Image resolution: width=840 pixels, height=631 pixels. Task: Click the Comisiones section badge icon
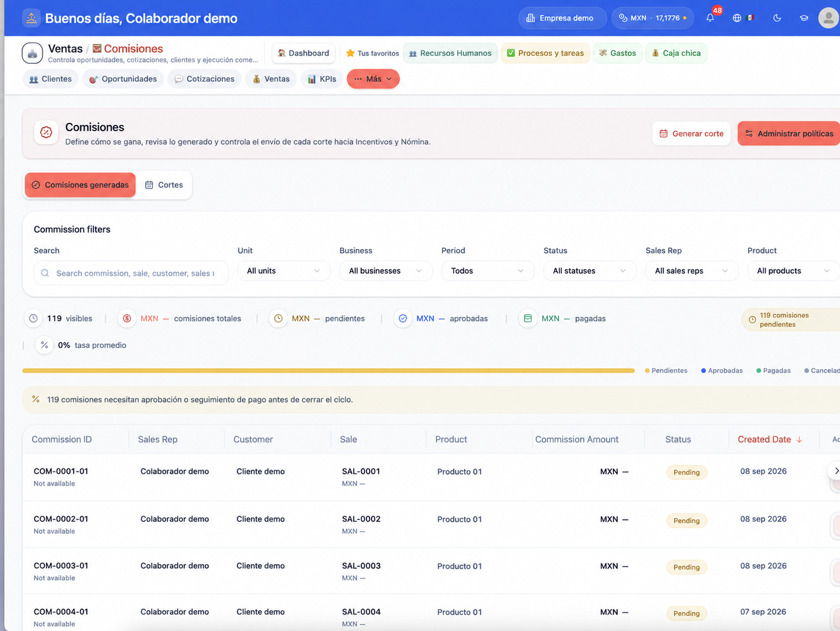point(46,132)
